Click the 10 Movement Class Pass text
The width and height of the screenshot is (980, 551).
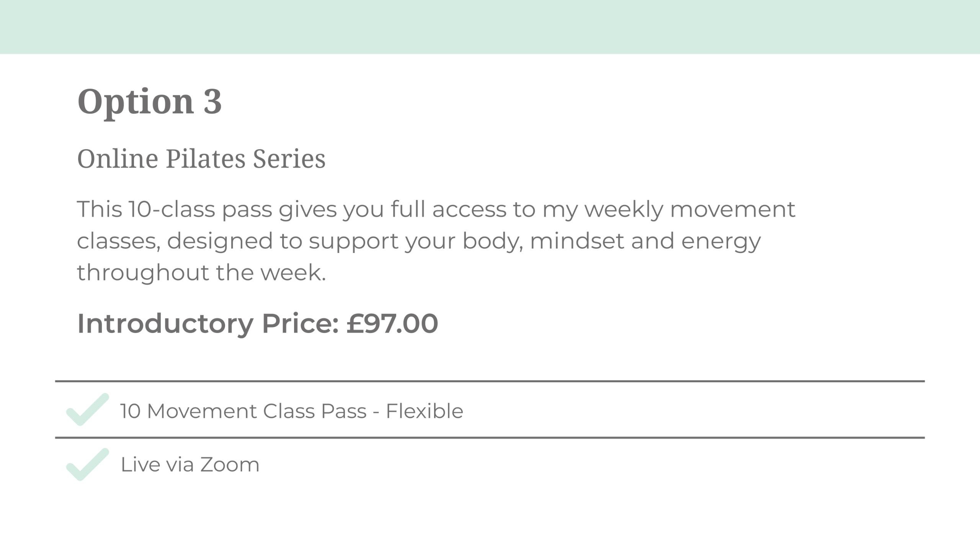(243, 411)
